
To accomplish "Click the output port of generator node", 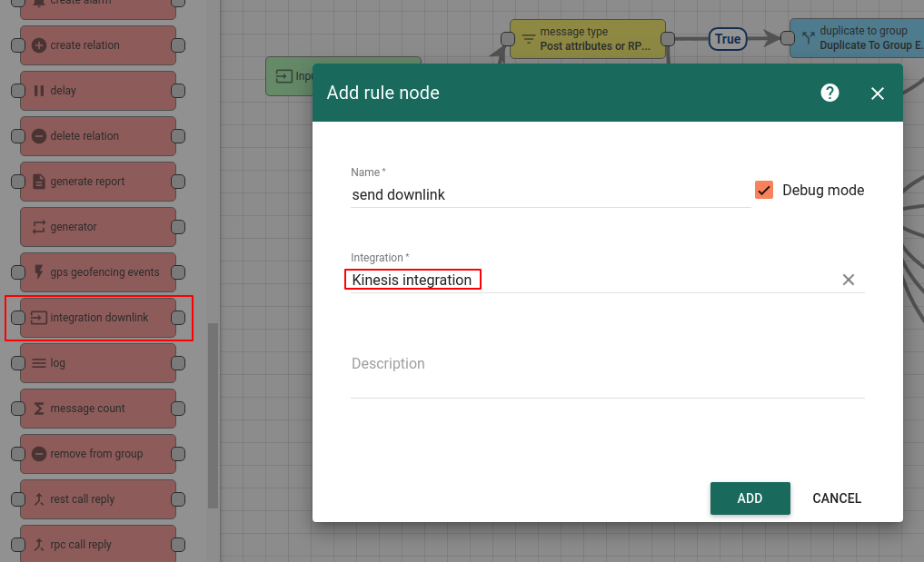I will click(x=178, y=227).
